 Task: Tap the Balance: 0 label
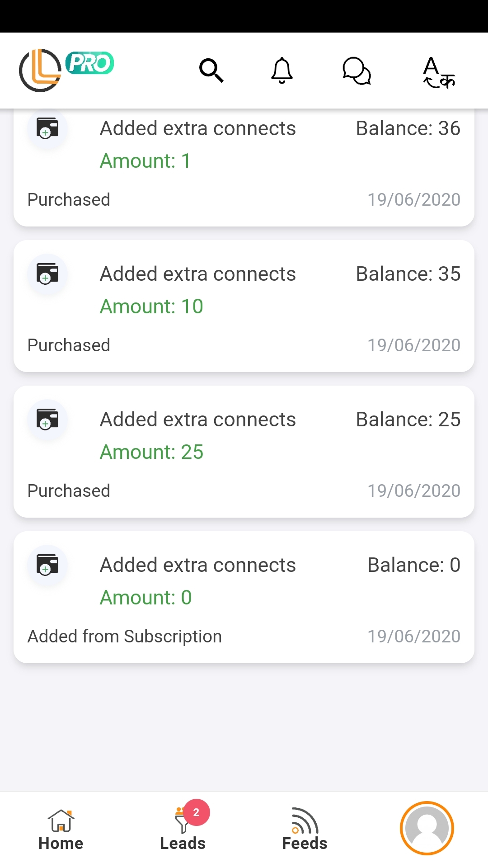(414, 565)
